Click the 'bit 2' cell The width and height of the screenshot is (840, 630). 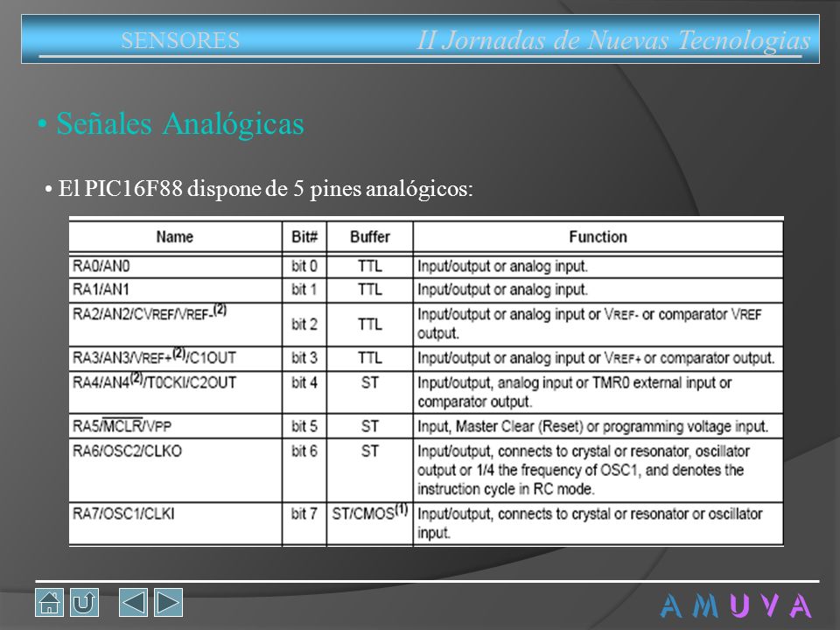pos(304,324)
